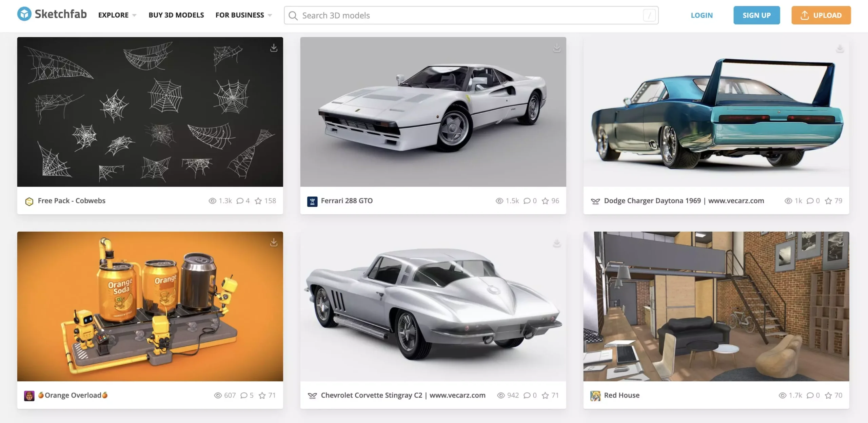Like Dodge Charger Daytona via star icon
Viewport: 868px width, 423px height.
point(828,201)
